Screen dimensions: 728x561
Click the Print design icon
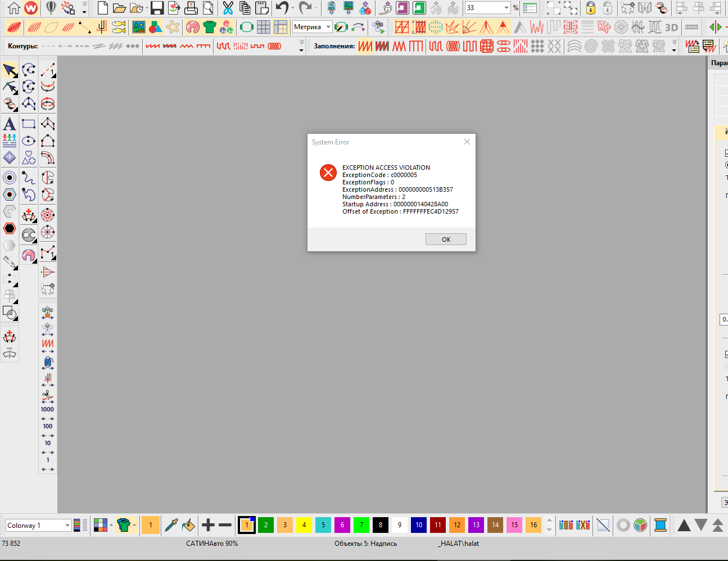[x=191, y=8]
